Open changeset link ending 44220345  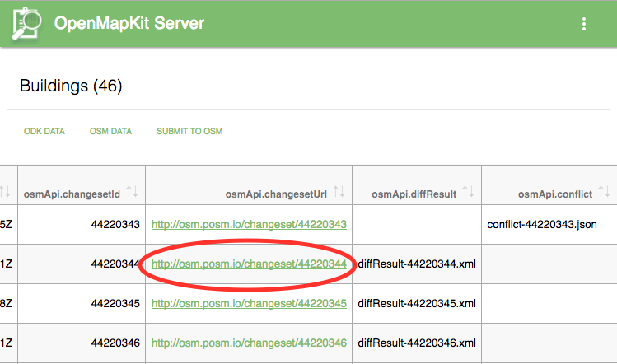click(249, 303)
